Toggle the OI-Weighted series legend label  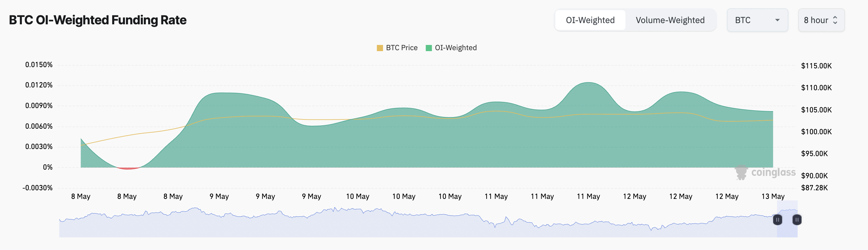(x=456, y=48)
